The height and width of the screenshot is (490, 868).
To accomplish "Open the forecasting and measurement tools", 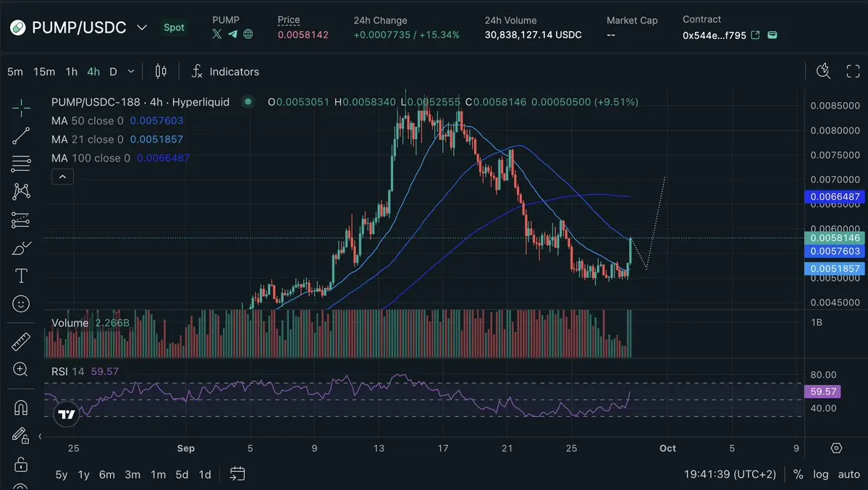I will click(21, 220).
